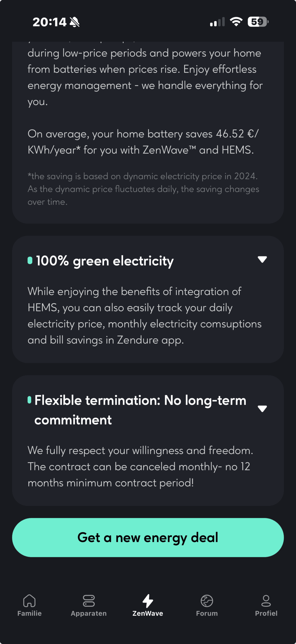Switch to the Apparaten tab label
This screenshot has height=644, width=296.
(x=89, y=613)
